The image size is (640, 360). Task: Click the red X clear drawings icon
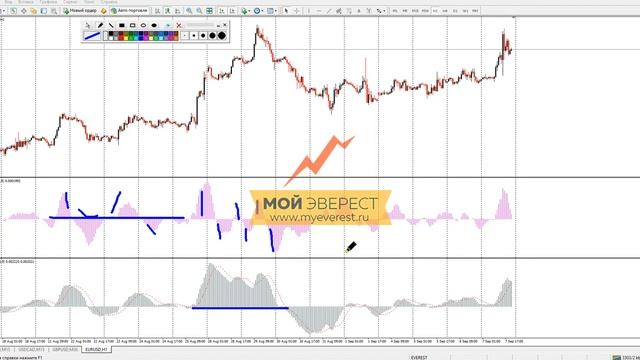179,25
